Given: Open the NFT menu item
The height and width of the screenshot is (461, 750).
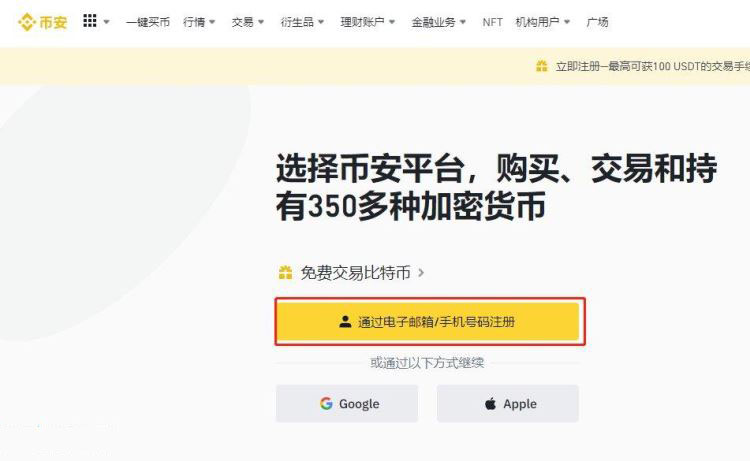Looking at the screenshot, I should click(492, 22).
